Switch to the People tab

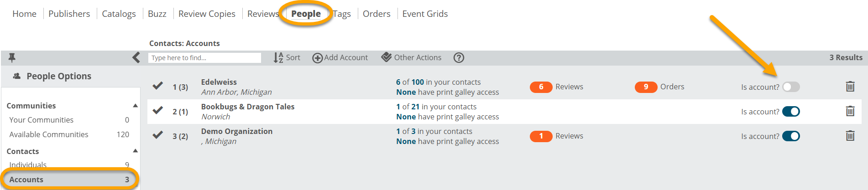(x=306, y=14)
